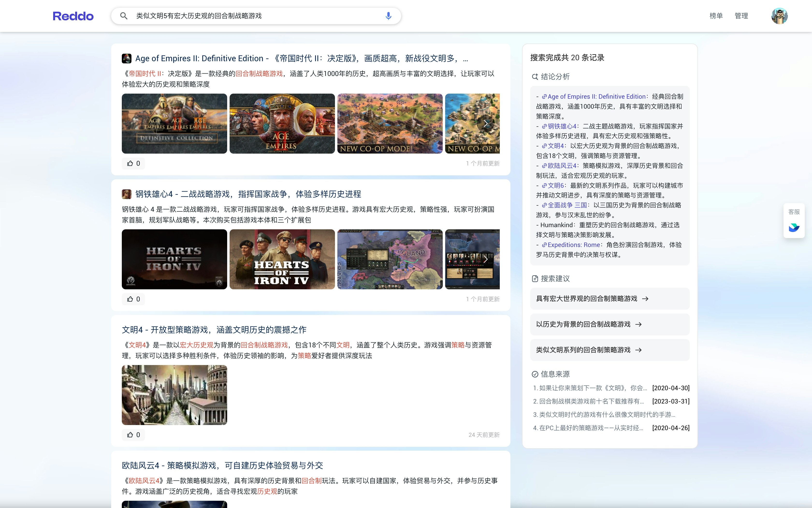Open 钢铁雄心4 result title
Image resolution: width=812 pixels, height=508 pixels.
point(248,194)
